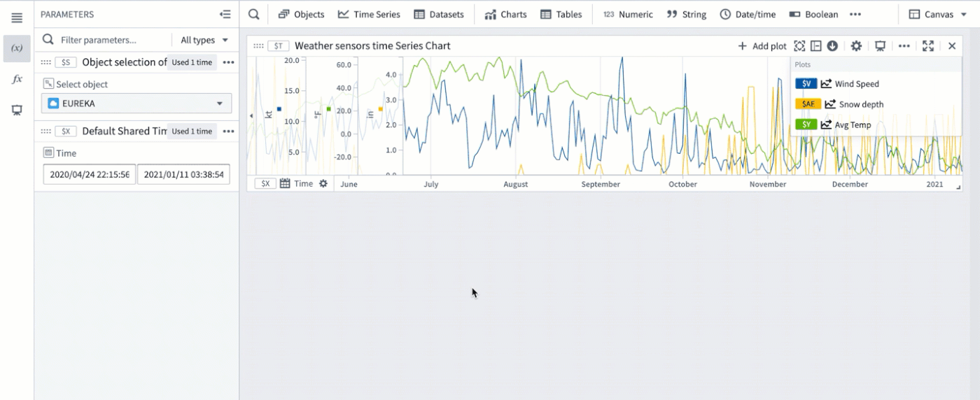Click the Select object type icon
Screen dimensions: 980x400
pyautogui.click(x=48, y=84)
